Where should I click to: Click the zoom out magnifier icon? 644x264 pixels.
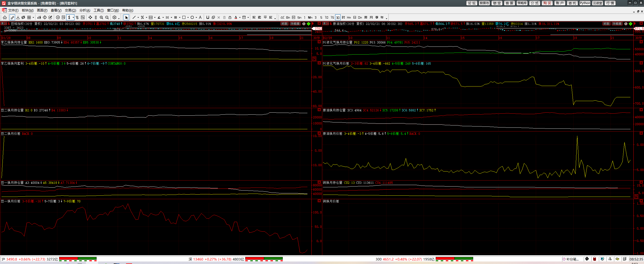(107, 17)
